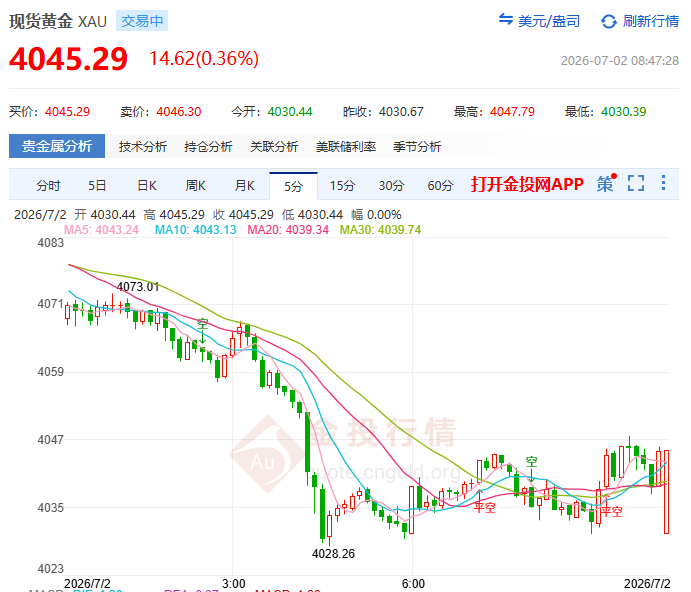Open 技术分析 tab
The width and height of the screenshot is (691, 592).
tap(142, 147)
